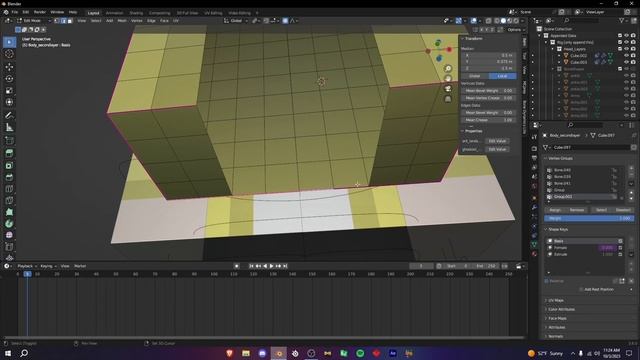640x360 pixels.
Task: Hide Cube.002 in the outliner
Action: (x=626, y=56)
